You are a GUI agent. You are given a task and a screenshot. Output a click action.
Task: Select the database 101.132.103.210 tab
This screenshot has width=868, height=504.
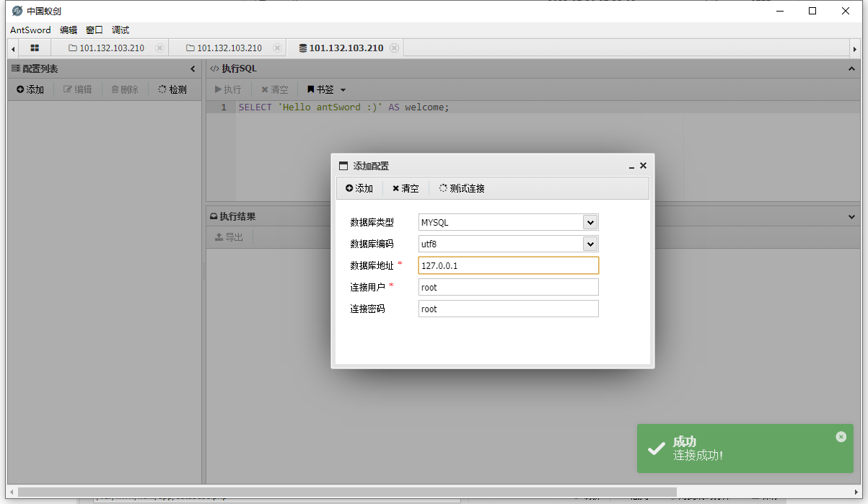pyautogui.click(x=341, y=48)
